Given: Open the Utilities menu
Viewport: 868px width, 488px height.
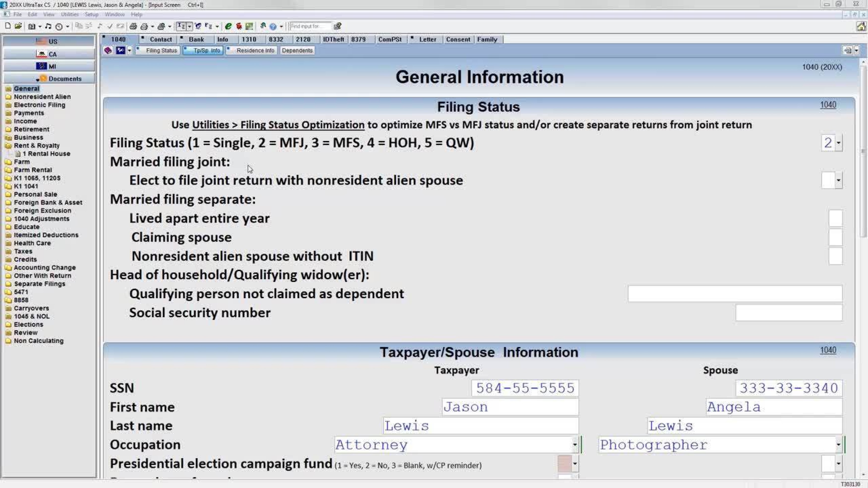Looking at the screenshot, I should click(x=69, y=14).
